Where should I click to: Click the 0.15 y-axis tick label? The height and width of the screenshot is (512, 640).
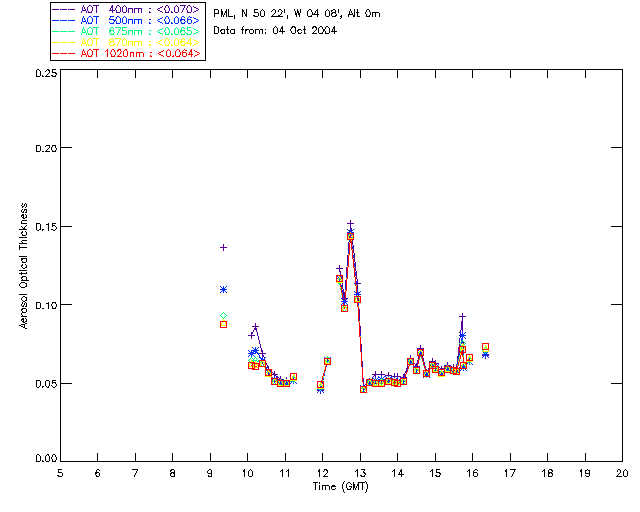(x=46, y=227)
